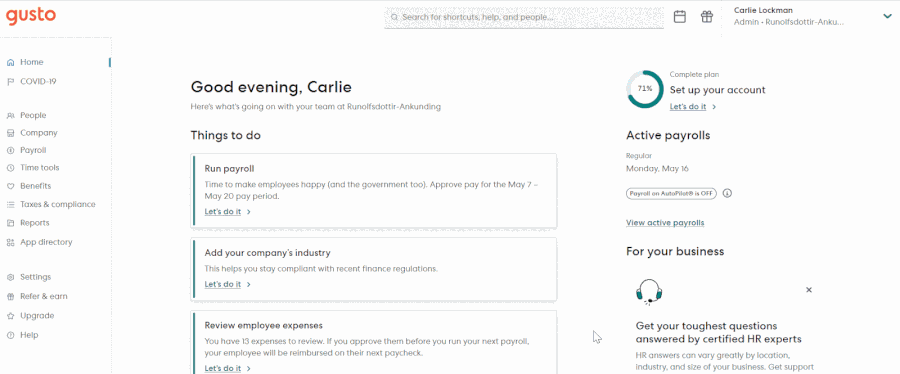Viewport: 900px width, 374px height.
Task: Click the Good evening, Carlie heading
Action: point(271,87)
